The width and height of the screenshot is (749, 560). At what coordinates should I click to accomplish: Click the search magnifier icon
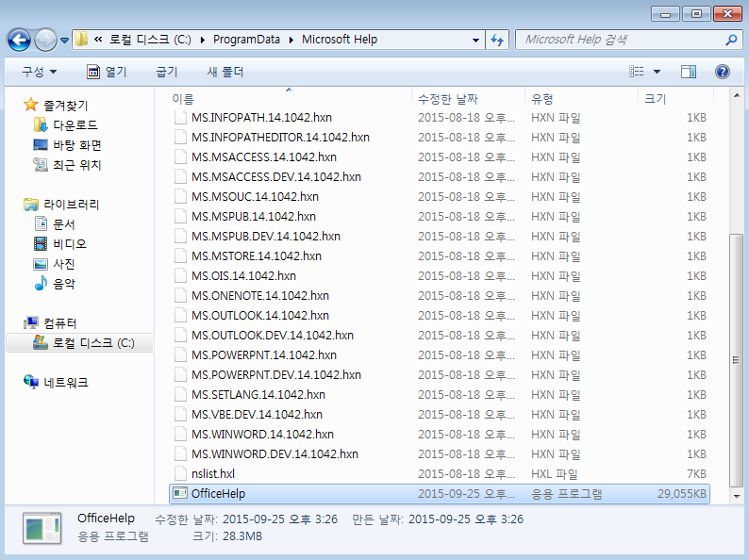point(731,40)
